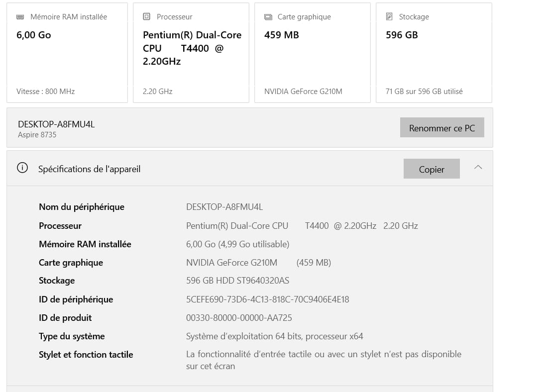Open the Processeur Pentium Dual-Core card

tap(191, 53)
